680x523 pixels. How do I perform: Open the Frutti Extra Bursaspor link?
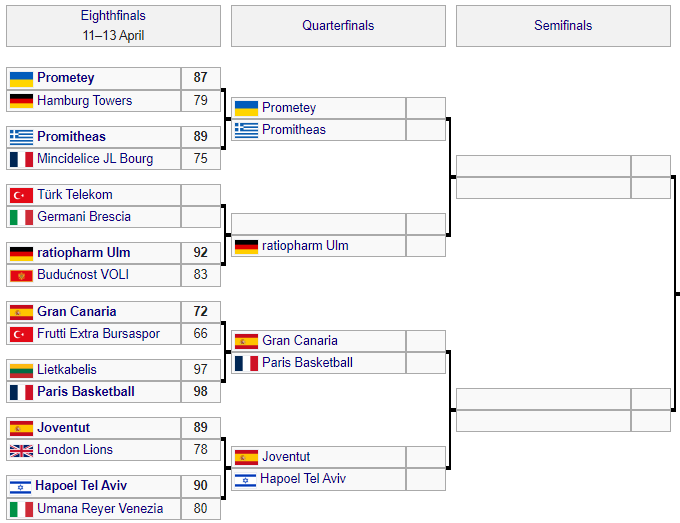coord(97,334)
